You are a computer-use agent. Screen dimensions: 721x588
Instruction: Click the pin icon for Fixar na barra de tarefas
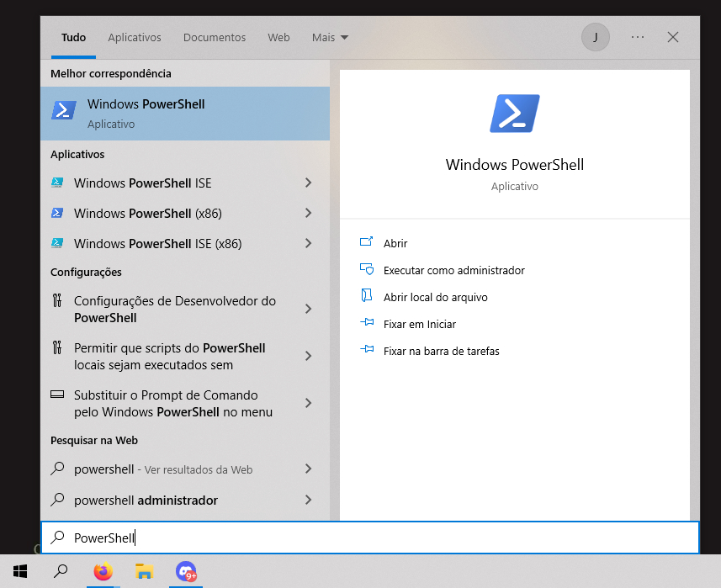(x=367, y=349)
